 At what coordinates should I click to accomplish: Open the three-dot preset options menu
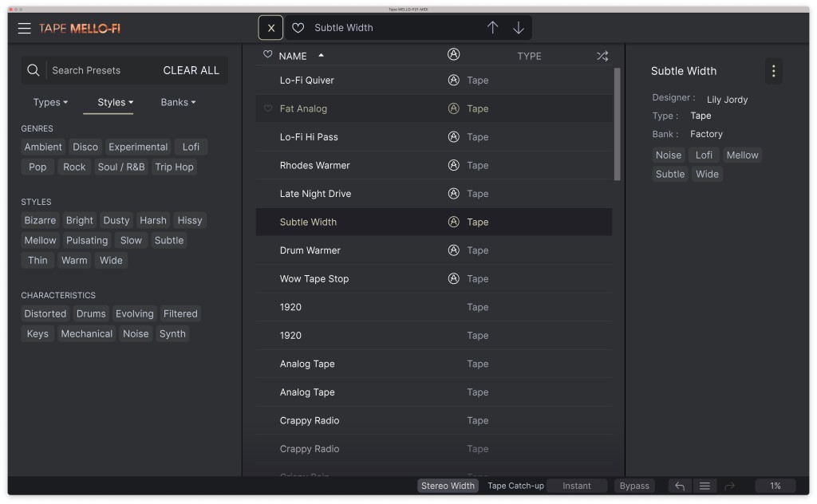click(x=773, y=71)
